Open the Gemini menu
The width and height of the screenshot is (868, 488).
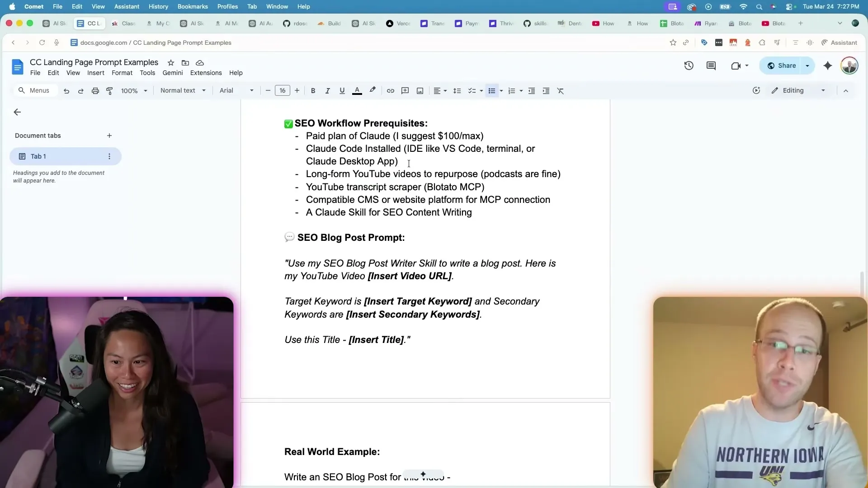(173, 73)
